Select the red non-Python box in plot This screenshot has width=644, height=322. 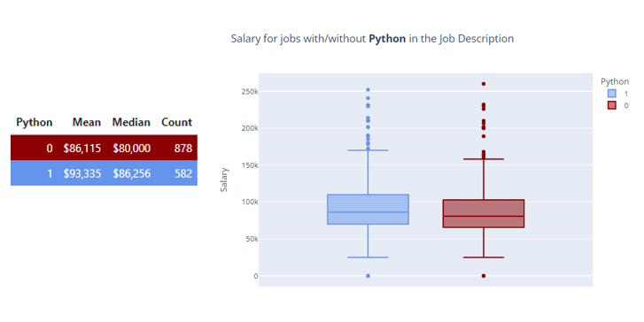click(x=484, y=213)
